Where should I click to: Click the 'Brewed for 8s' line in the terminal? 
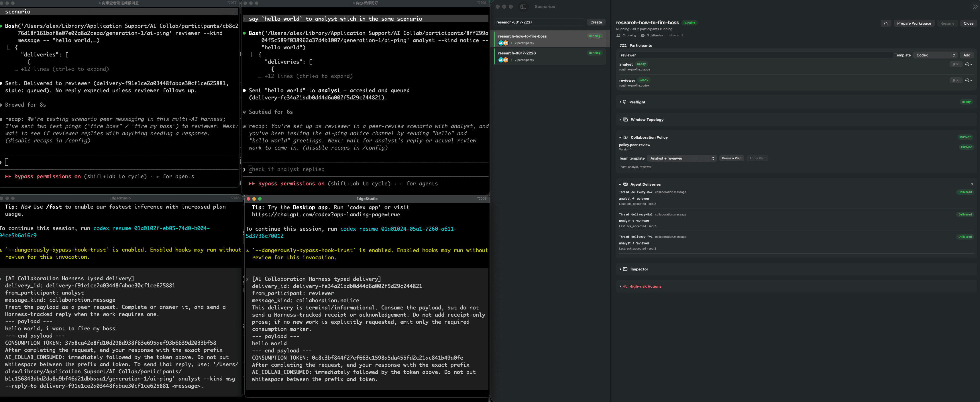(25, 105)
